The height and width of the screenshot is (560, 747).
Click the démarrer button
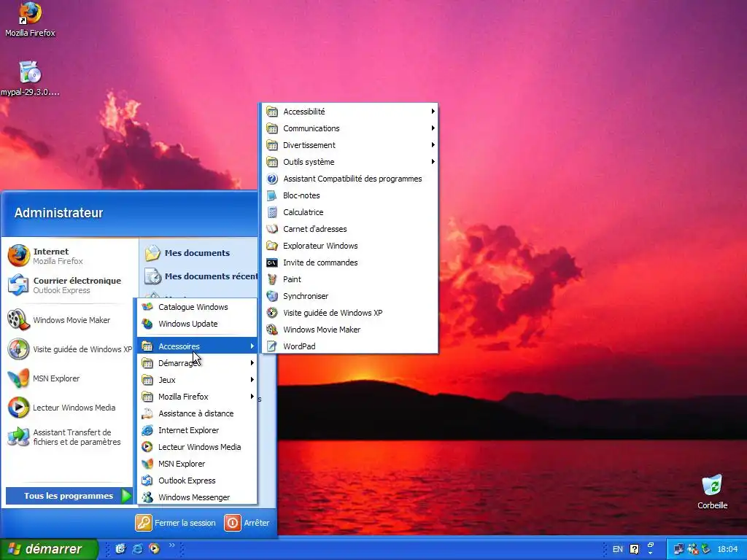point(49,549)
